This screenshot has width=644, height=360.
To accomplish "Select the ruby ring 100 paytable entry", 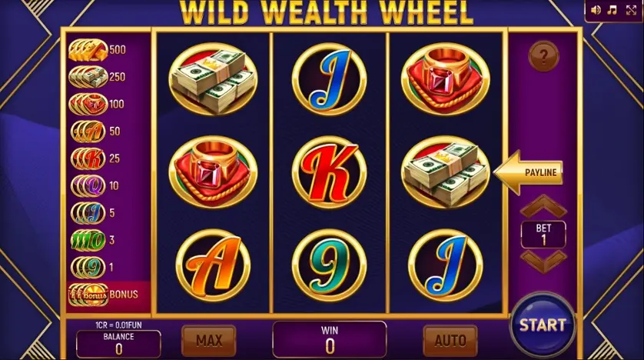I will [x=98, y=104].
